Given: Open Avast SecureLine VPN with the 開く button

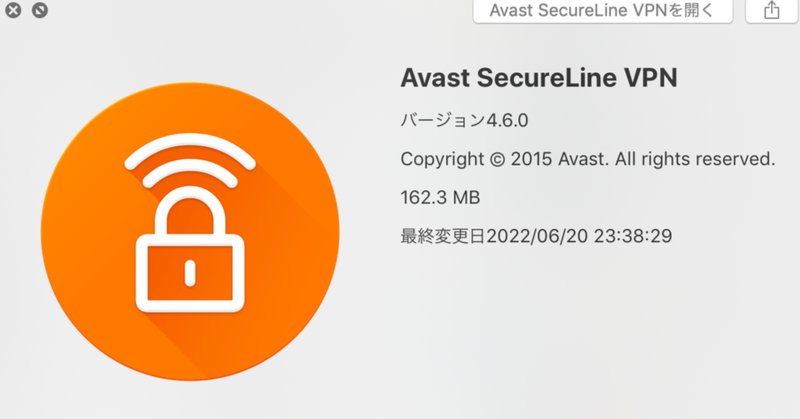Looking at the screenshot, I should click(601, 11).
